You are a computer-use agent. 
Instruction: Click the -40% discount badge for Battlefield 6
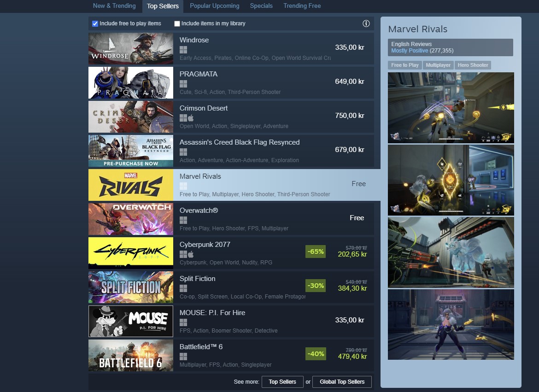pos(315,353)
